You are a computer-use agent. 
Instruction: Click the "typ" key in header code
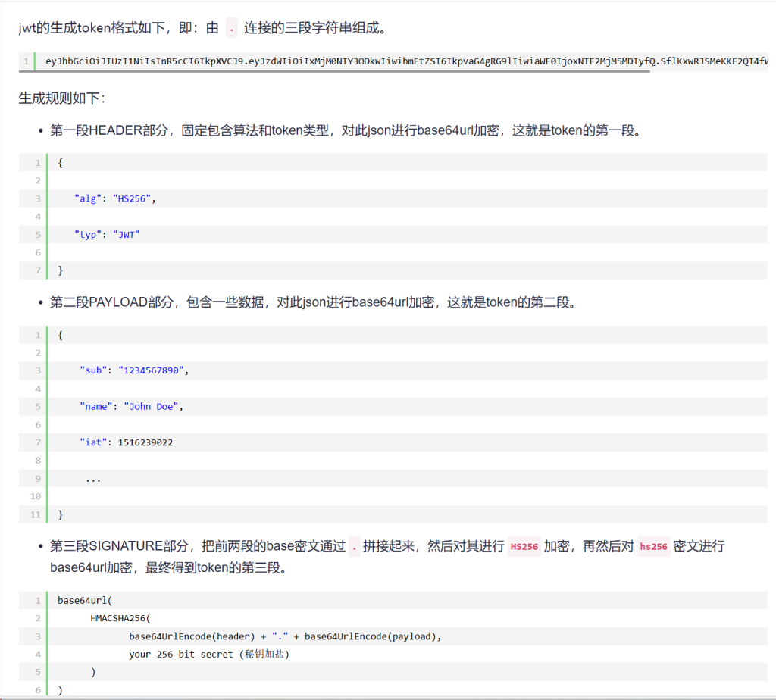point(87,235)
